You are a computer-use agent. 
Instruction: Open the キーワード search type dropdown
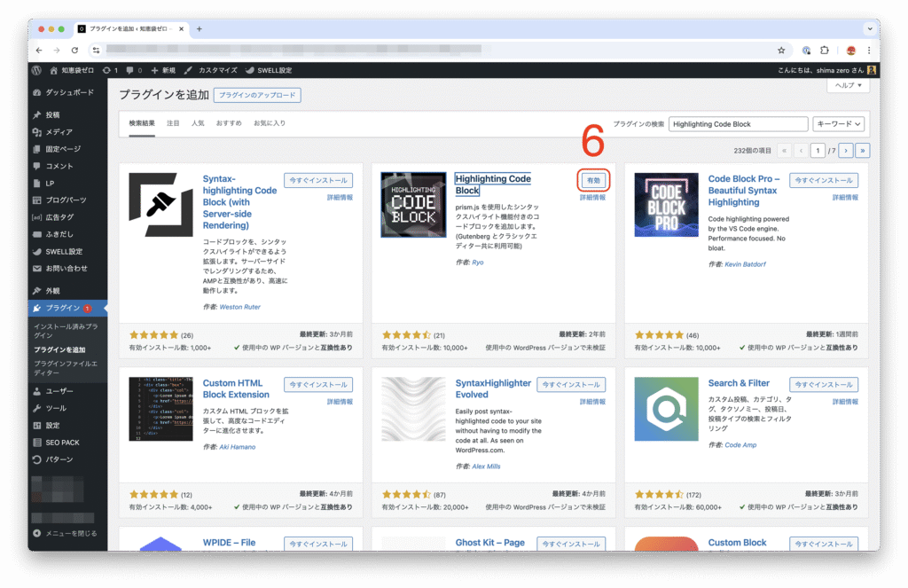pyautogui.click(x=839, y=124)
